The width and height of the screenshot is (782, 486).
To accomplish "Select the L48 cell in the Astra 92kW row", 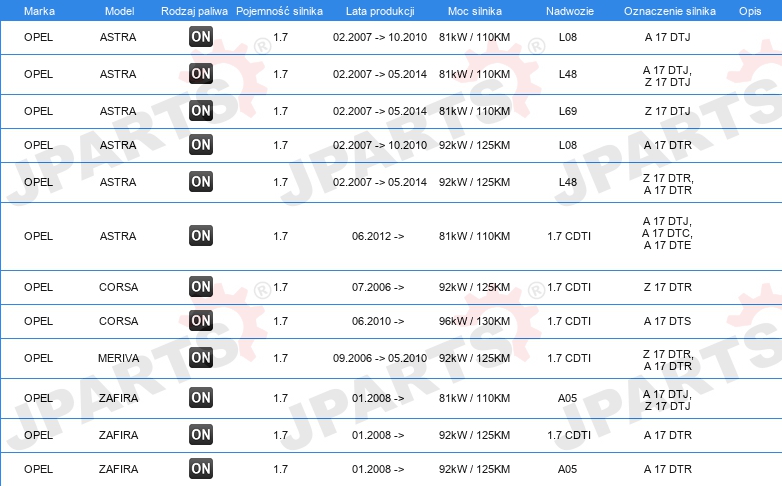I will (568, 182).
